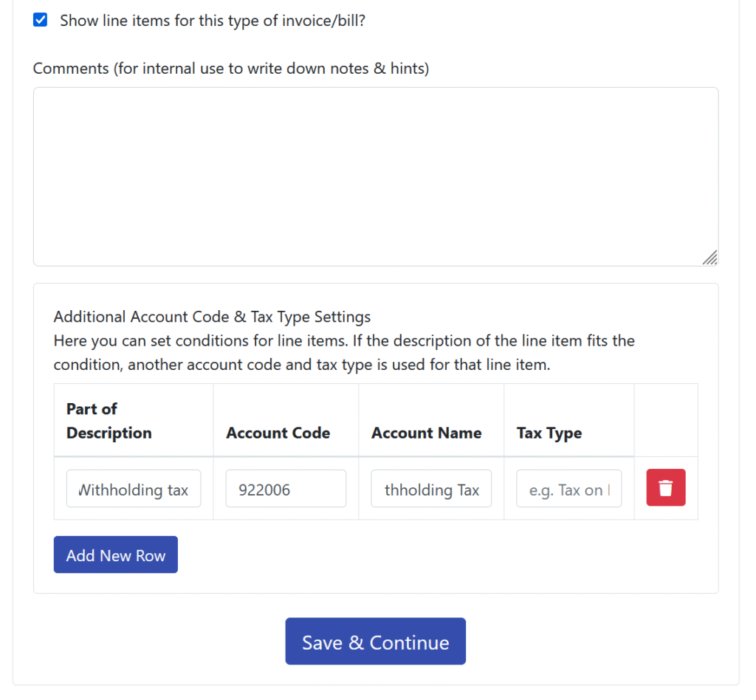Edit the Part of Description field 'Withholding tax'

(134, 488)
